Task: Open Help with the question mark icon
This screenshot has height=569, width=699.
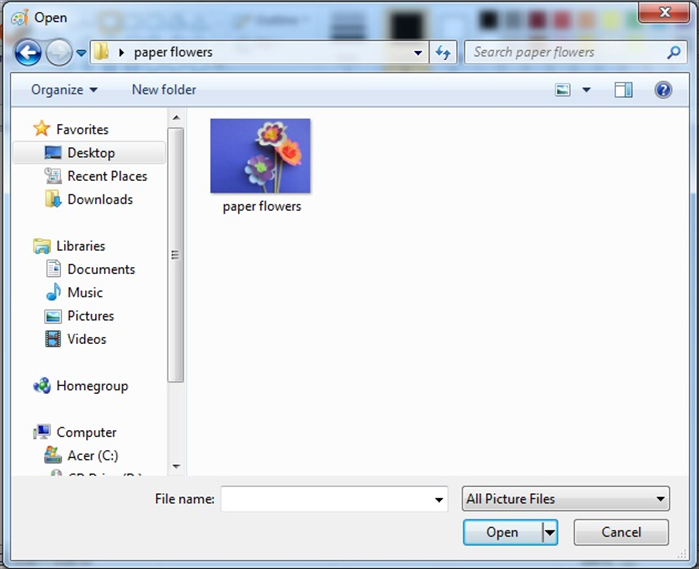Action: 663,90
